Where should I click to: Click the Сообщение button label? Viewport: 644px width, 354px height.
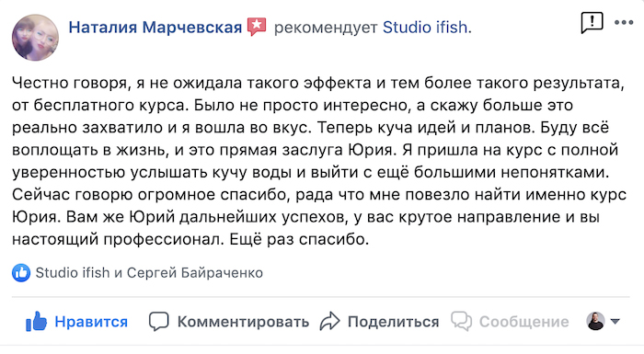point(524,322)
